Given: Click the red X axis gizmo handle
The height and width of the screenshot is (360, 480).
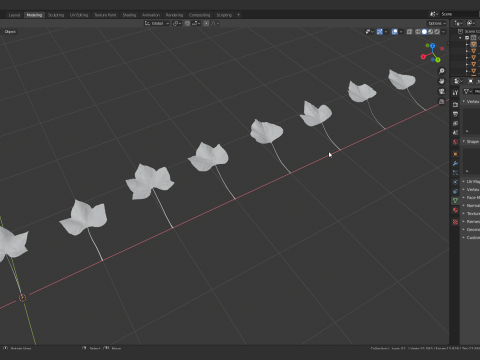Looking at the screenshot, I should pyautogui.click(x=423, y=57).
